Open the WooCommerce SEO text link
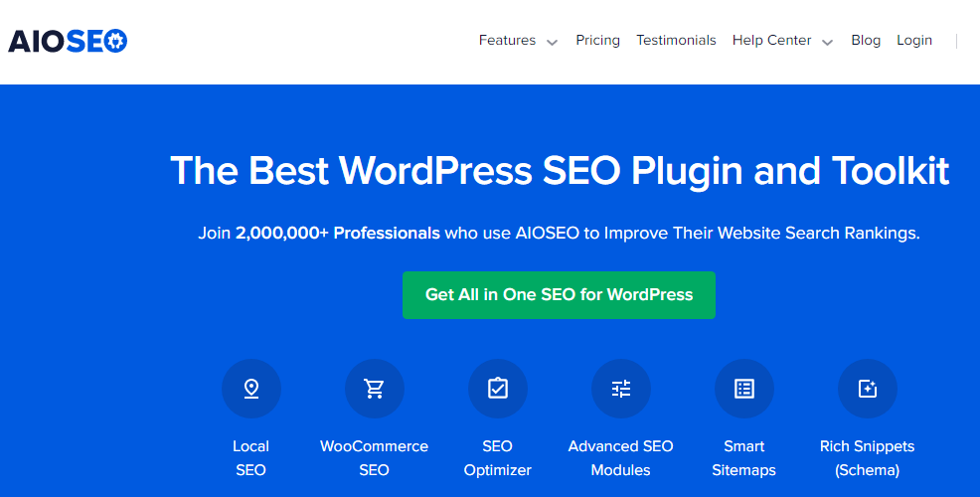This screenshot has width=980, height=497. click(374, 457)
